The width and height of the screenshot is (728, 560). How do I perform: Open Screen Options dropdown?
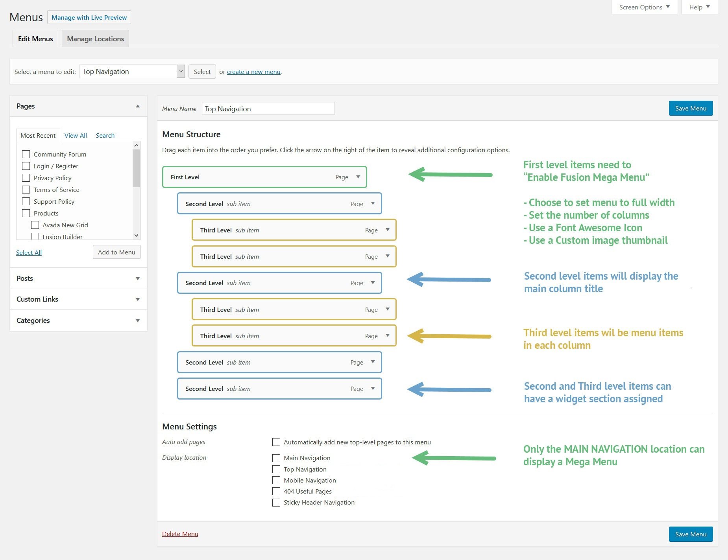click(644, 7)
